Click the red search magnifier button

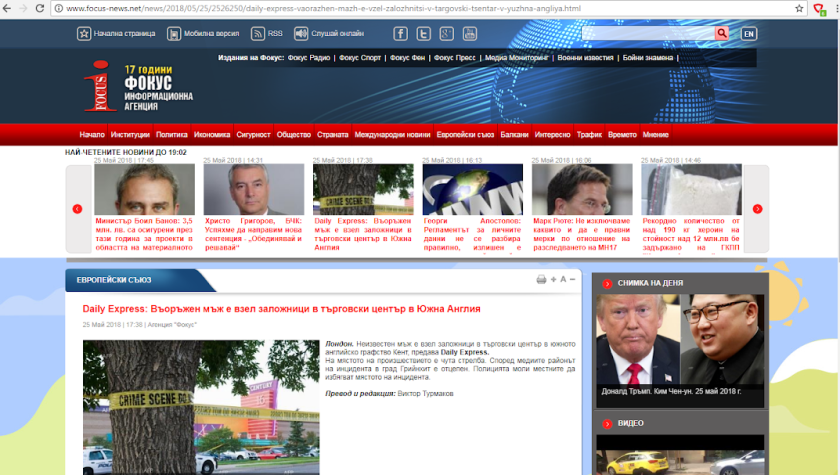point(721,33)
